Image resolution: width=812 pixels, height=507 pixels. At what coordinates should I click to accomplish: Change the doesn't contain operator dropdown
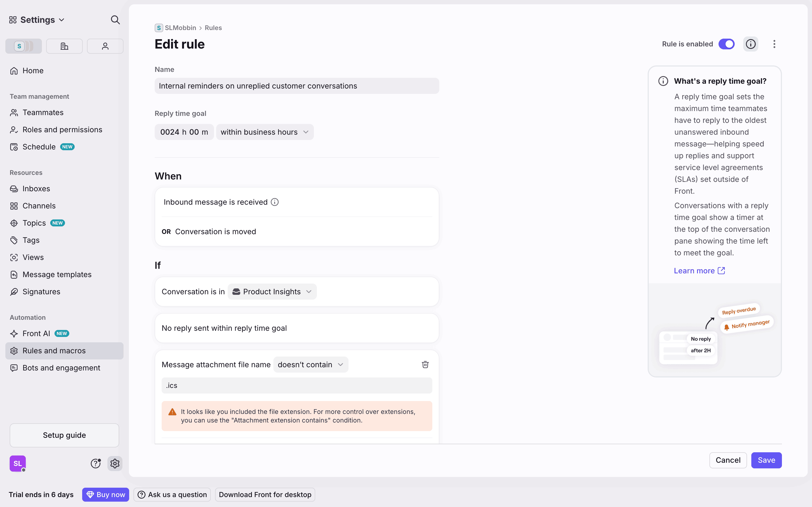[311, 365]
